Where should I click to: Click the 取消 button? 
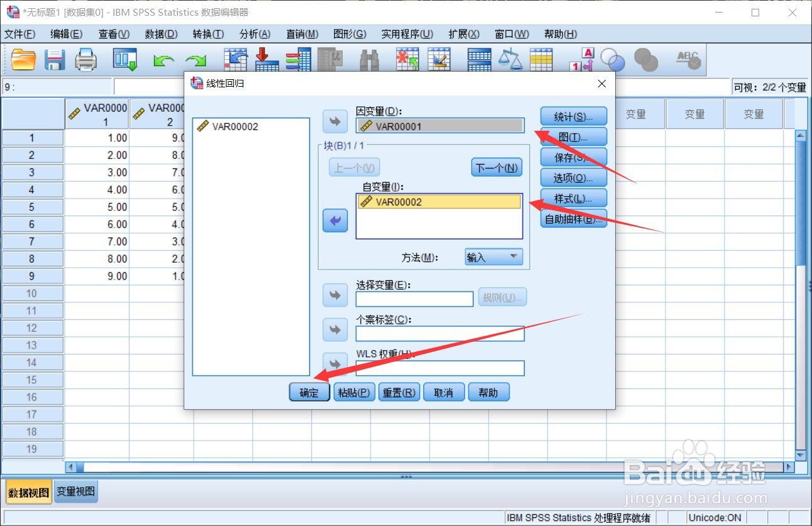(x=443, y=393)
